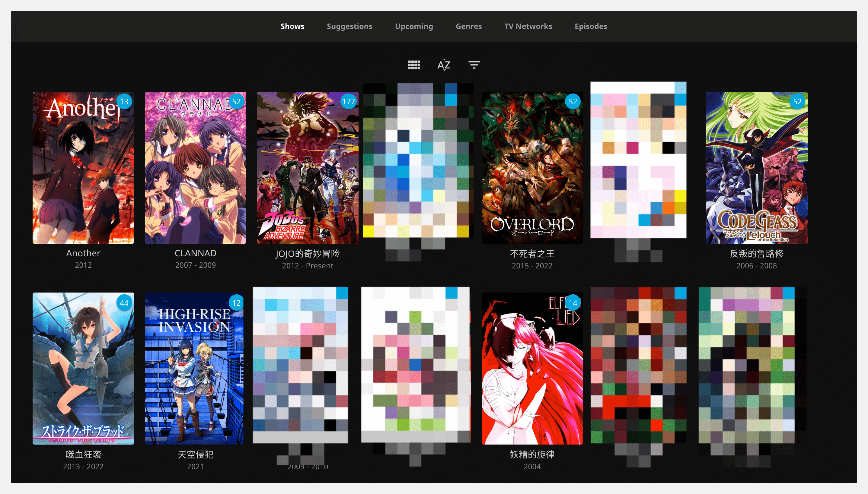This screenshot has height=494, width=868.
Task: Click the 52 episode badge on CLANNAD
Action: click(236, 101)
